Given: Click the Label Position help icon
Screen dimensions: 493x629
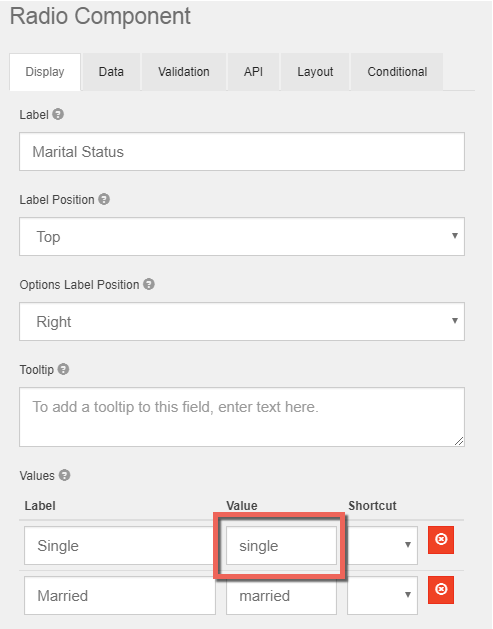Looking at the screenshot, I should point(104,199).
